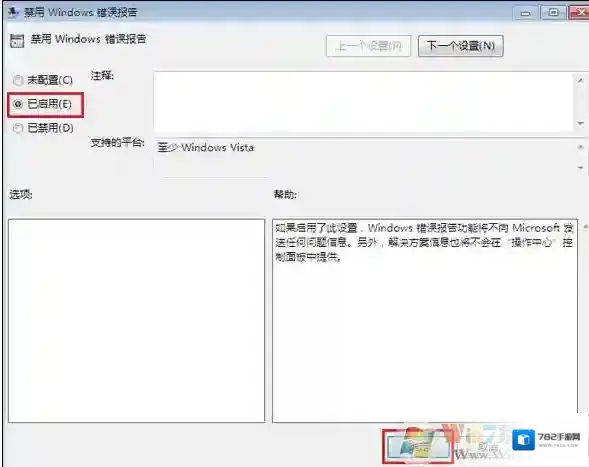Viewport: 589px width, 467px height.
Task: Click the down arrow of the 注释 scrollbar
Action: point(580,124)
